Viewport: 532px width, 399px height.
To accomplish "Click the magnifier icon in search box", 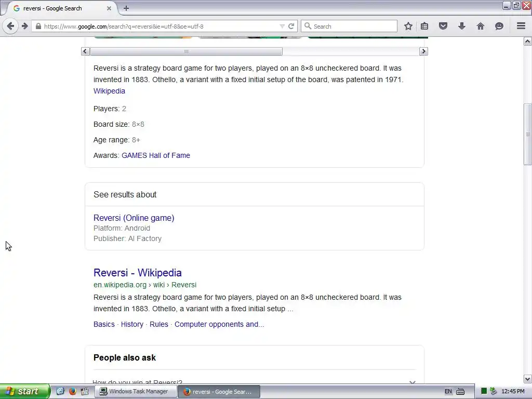I will (x=308, y=26).
